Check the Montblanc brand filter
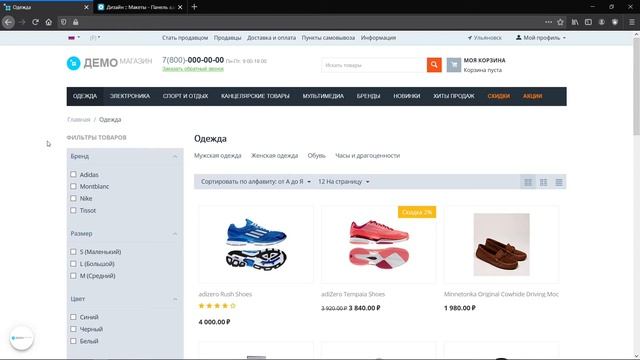This screenshot has height=360, width=640. click(73, 186)
